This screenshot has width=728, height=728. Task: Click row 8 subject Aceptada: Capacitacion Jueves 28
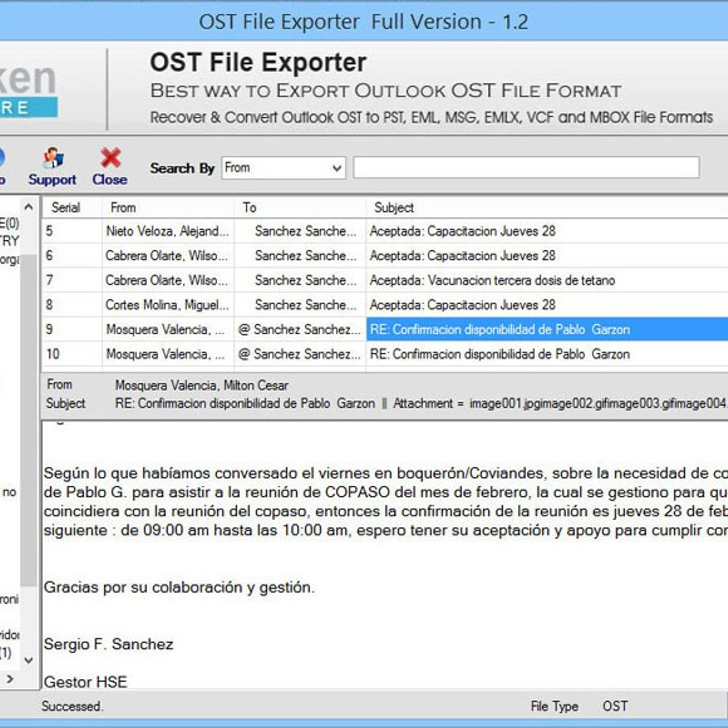click(463, 305)
